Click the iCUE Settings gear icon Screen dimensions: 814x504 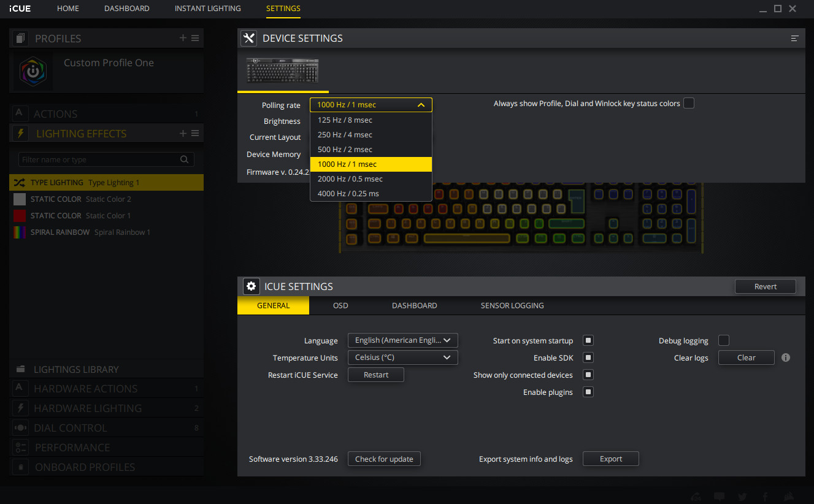coord(251,286)
